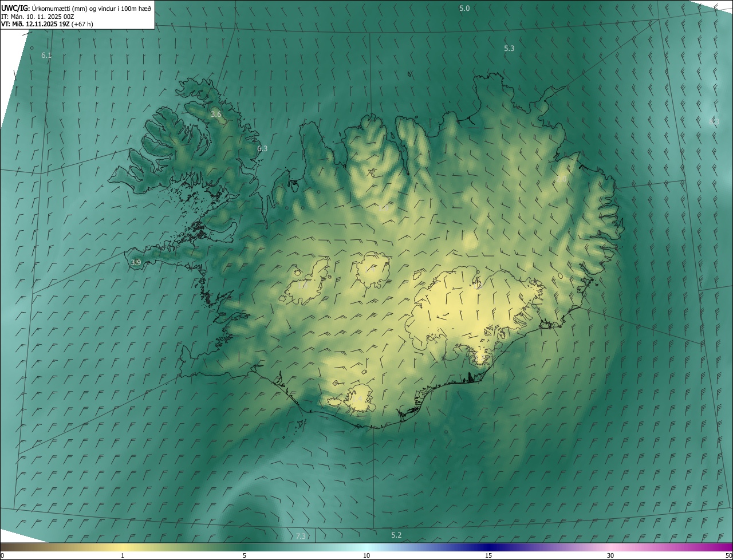Click the 3.6 value over the Westfjords
Image resolution: width=733 pixels, height=560 pixels.
tap(216, 115)
